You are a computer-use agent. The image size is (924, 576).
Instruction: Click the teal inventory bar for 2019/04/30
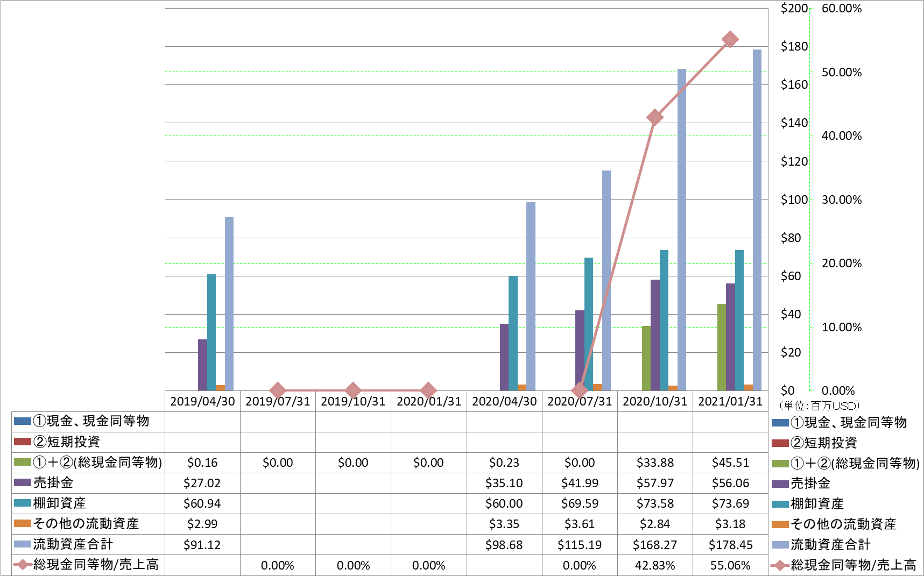tap(211, 332)
